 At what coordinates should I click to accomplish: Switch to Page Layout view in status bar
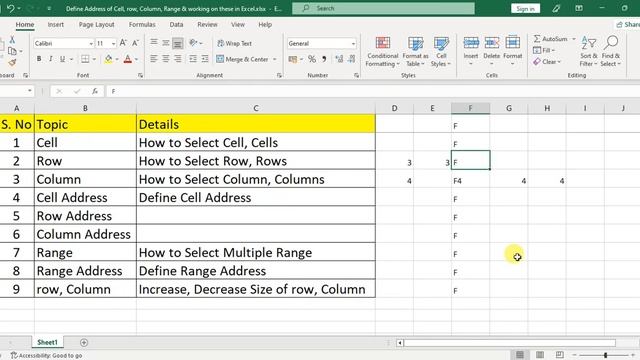(540, 355)
